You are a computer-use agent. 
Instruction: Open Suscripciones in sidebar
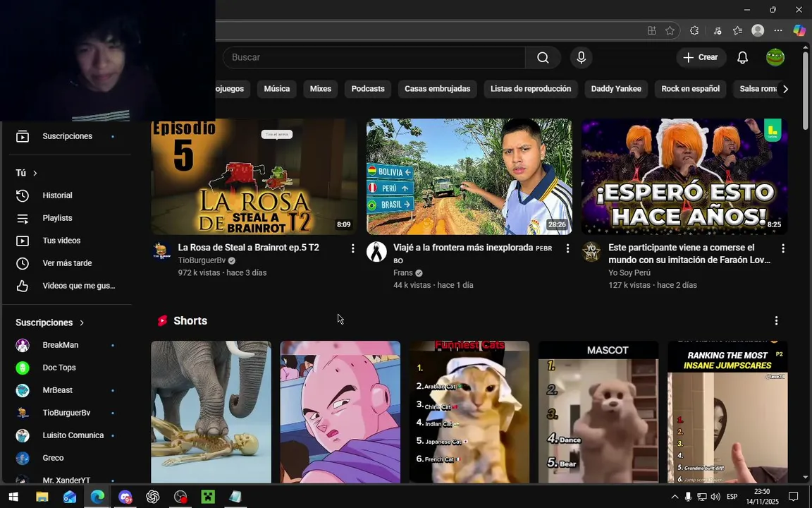[68, 136]
